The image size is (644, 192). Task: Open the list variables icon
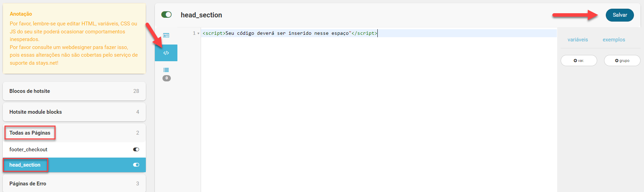click(x=166, y=70)
